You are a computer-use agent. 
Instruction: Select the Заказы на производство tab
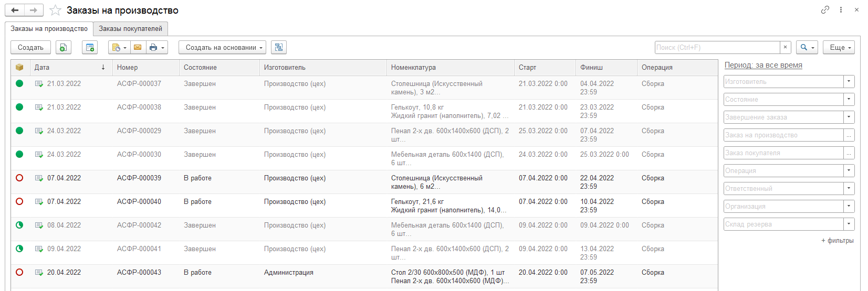point(49,29)
